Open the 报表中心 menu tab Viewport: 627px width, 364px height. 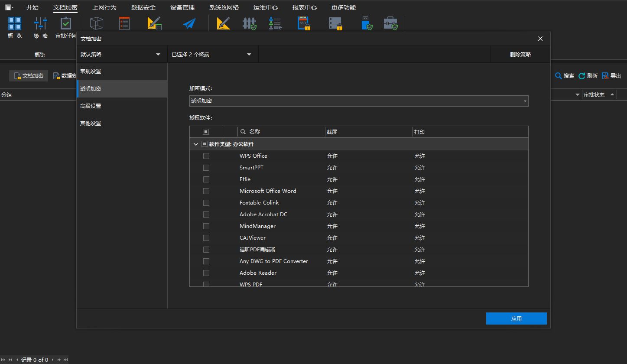[x=305, y=7]
